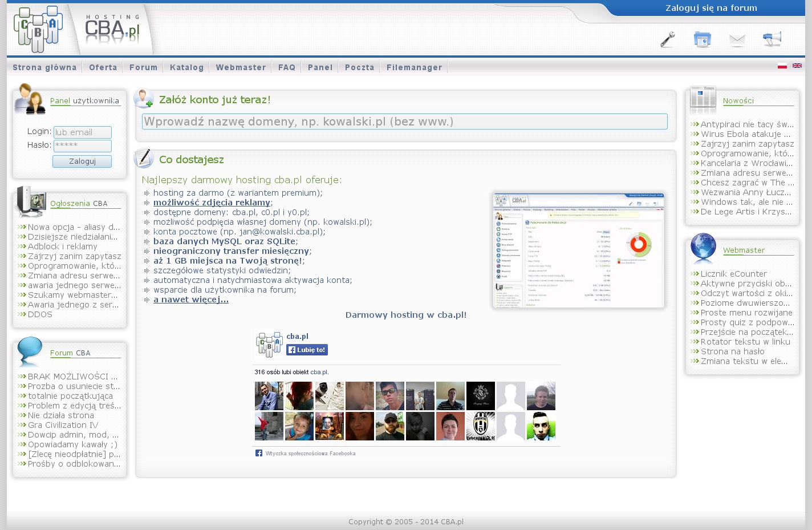Open the hosting panel screenshot thumbnail

[578, 250]
